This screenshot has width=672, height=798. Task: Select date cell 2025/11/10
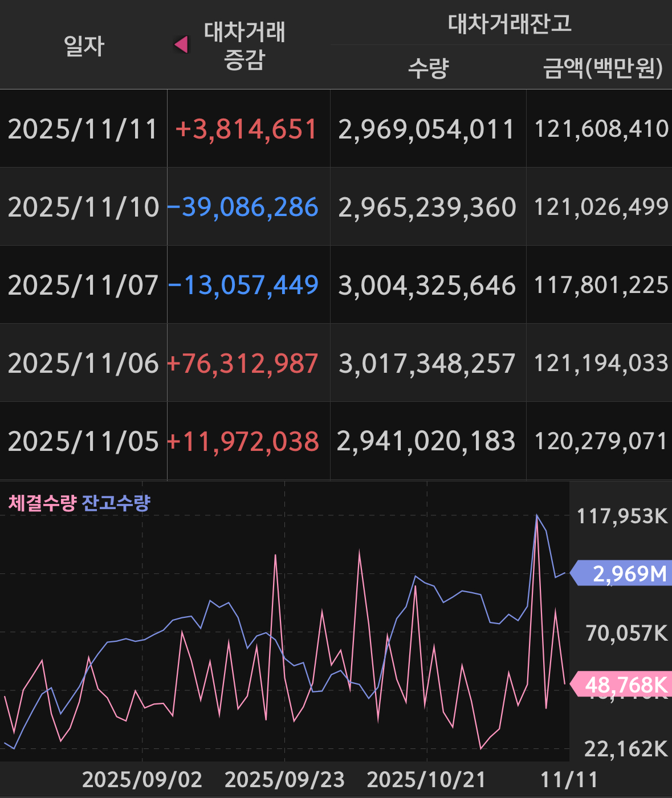click(83, 207)
